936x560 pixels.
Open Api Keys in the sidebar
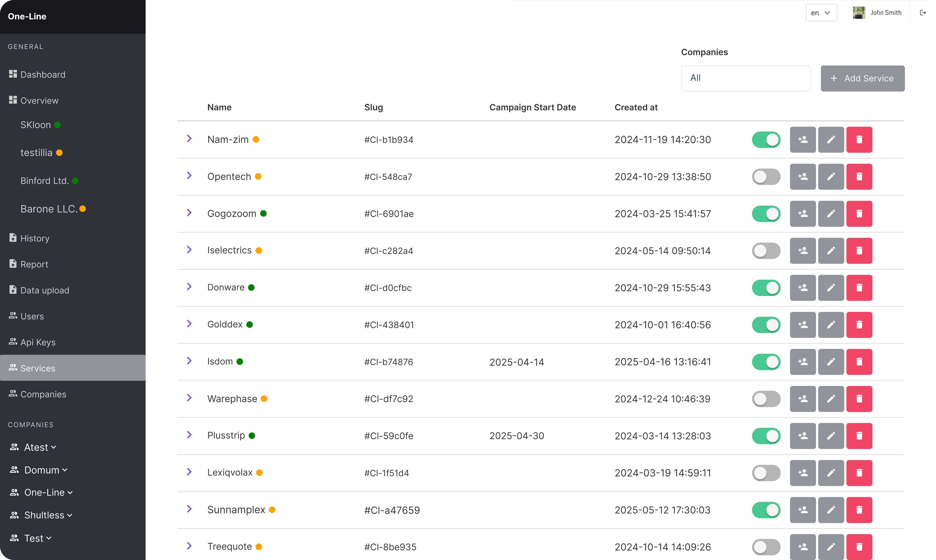(x=38, y=342)
